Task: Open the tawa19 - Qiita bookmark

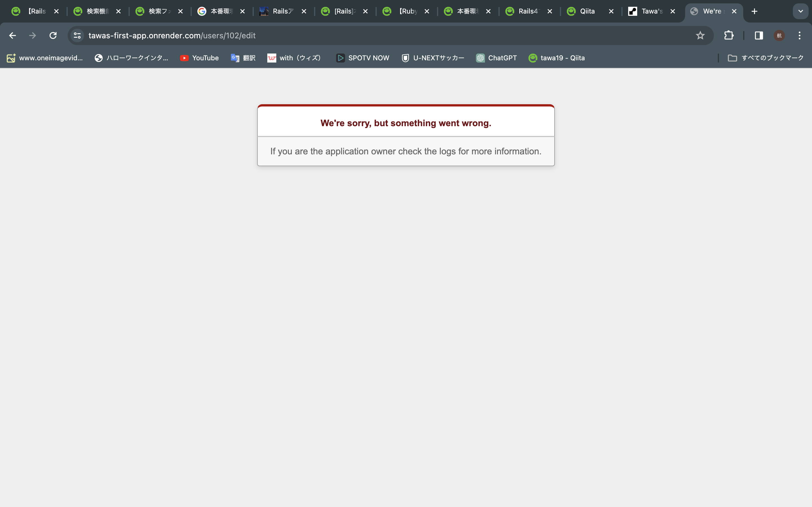Action: tap(557, 58)
